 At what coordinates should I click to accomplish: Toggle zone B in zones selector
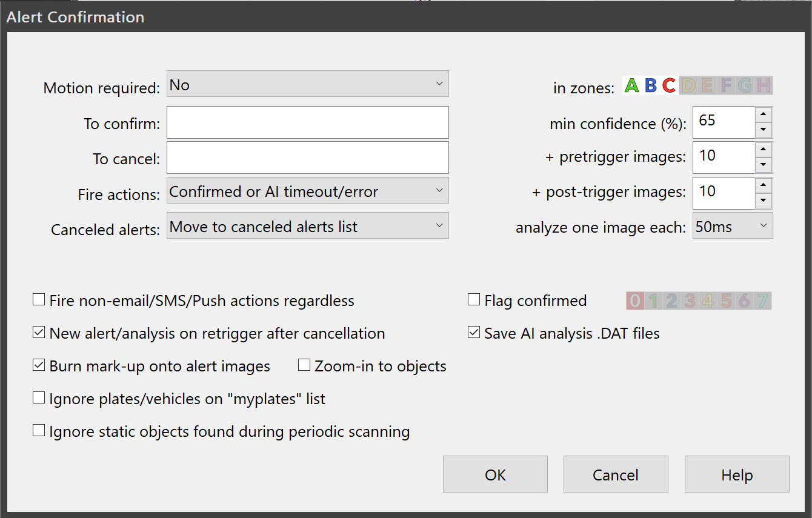coord(651,86)
